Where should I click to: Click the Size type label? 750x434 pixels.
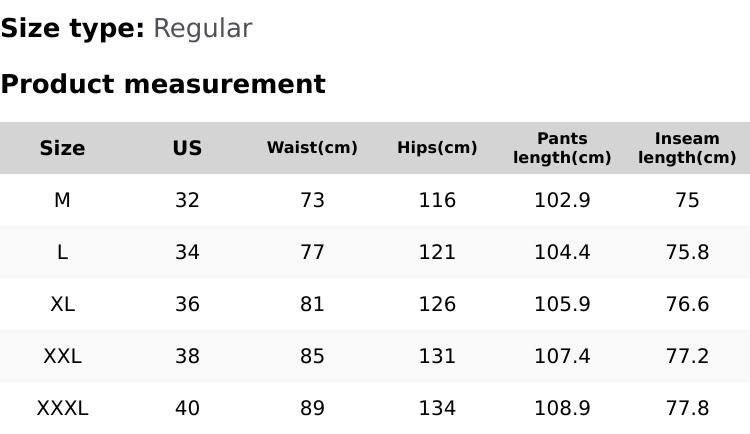[72, 29]
